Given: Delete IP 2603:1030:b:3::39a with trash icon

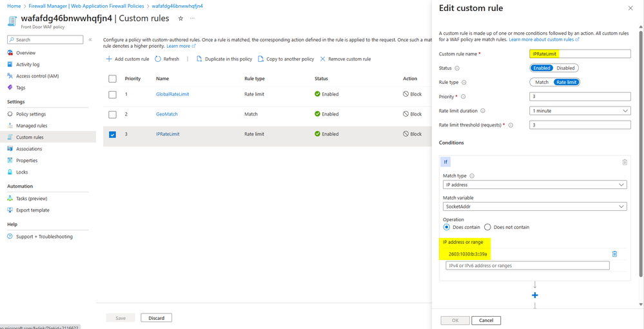Looking at the screenshot, I should [x=614, y=254].
